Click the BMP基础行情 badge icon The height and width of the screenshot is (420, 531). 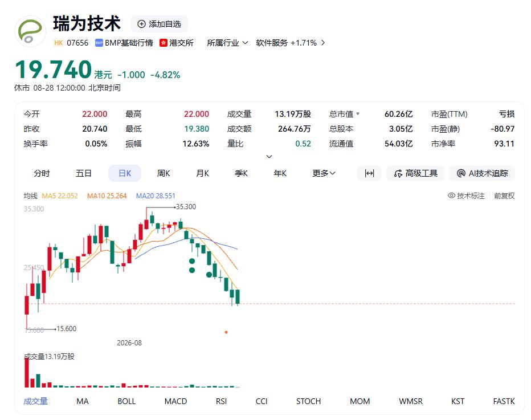pos(99,43)
